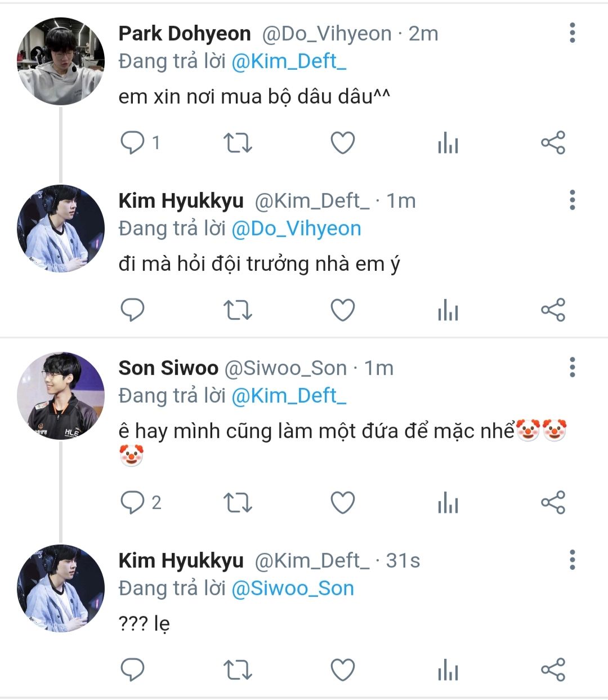Open the @Siwoo_Son mention link
This screenshot has height=700, width=608.
click(x=293, y=588)
